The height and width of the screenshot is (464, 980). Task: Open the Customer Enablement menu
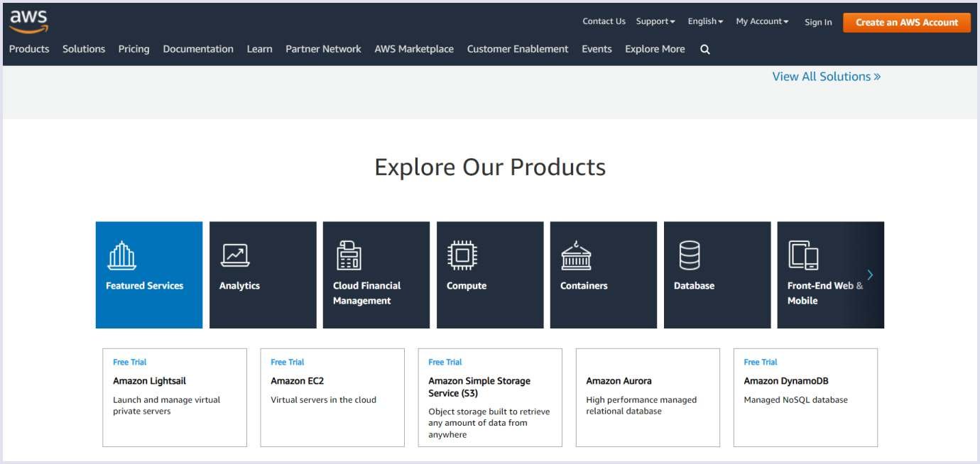518,49
